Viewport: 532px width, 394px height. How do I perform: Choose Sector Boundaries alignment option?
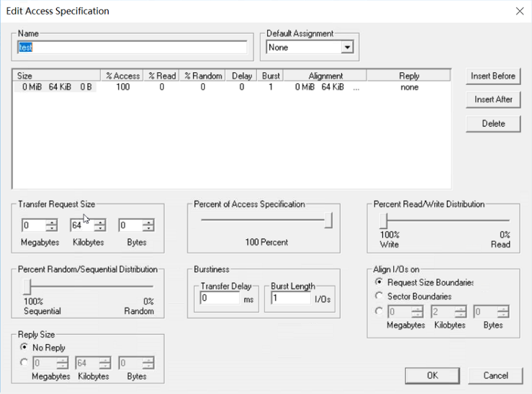pyautogui.click(x=379, y=296)
